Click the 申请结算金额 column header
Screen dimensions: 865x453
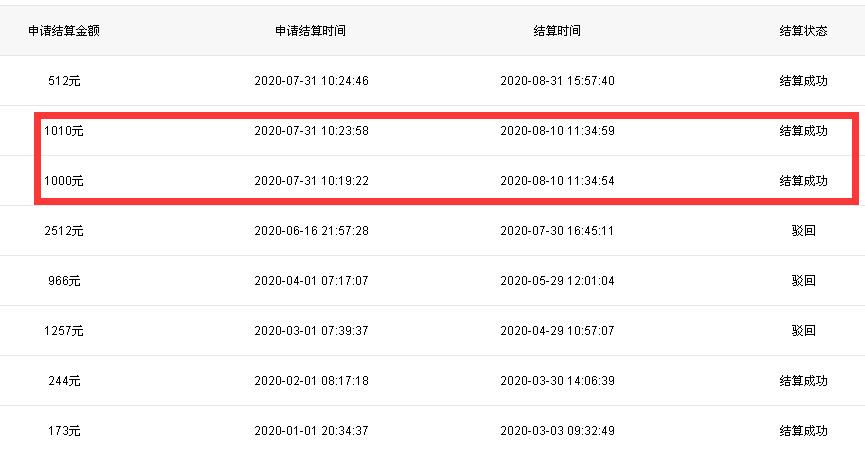tap(64, 31)
